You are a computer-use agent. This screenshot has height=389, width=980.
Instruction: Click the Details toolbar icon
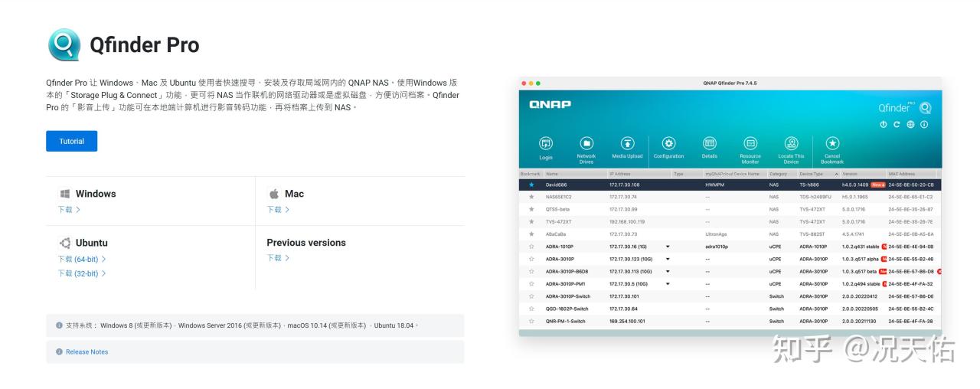[710, 143]
